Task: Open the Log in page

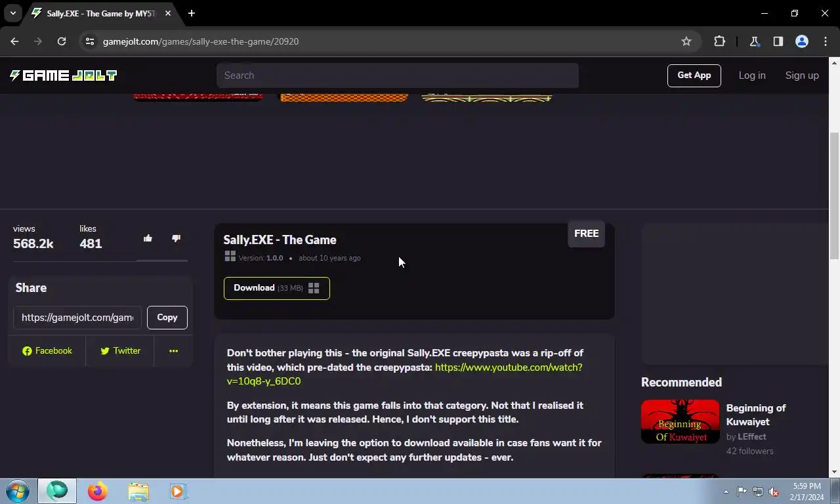Action: pyautogui.click(x=752, y=75)
